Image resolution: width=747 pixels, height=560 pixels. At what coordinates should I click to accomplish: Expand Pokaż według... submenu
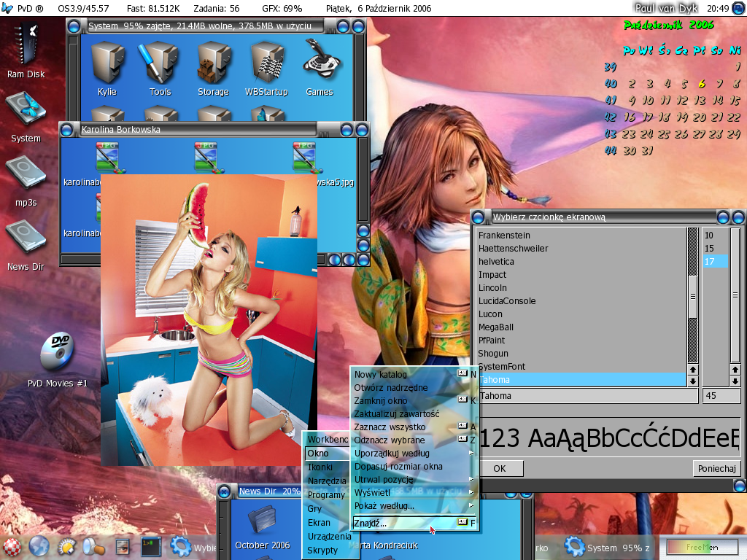(414, 506)
